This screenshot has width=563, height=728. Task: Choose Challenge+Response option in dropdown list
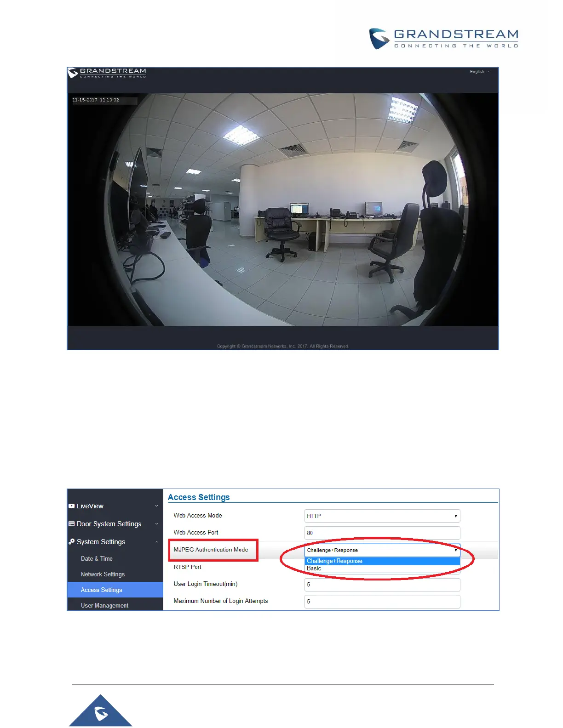coord(382,561)
